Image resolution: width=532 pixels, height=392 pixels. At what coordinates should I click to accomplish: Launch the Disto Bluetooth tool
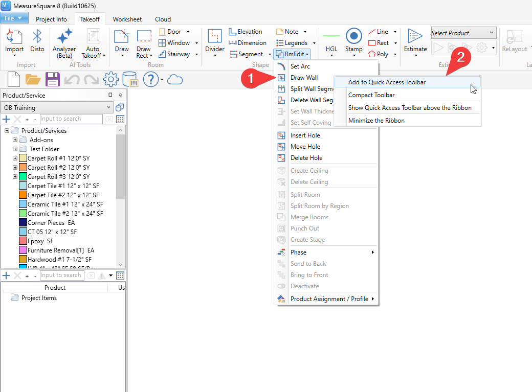[37, 41]
